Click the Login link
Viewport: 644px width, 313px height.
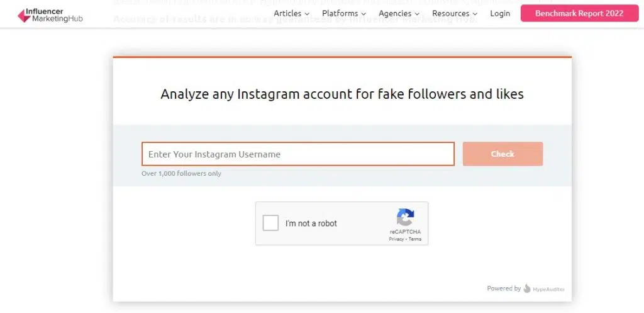point(500,13)
